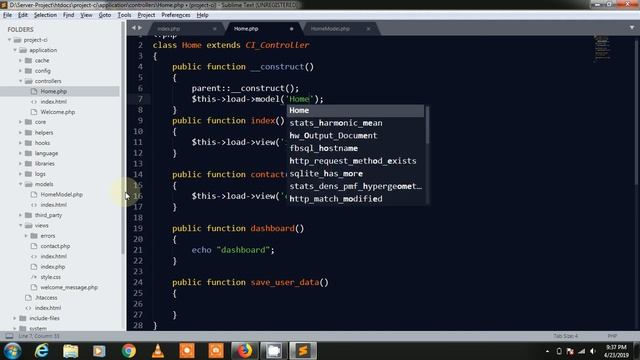
Task: Open VLC media player from taskbar
Action: click(x=158, y=351)
